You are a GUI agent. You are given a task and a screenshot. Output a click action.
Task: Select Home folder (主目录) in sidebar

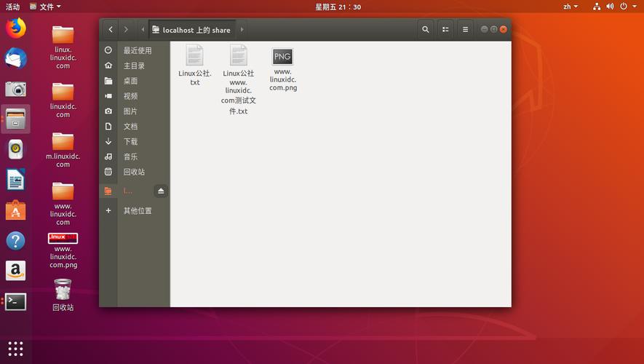click(x=134, y=66)
